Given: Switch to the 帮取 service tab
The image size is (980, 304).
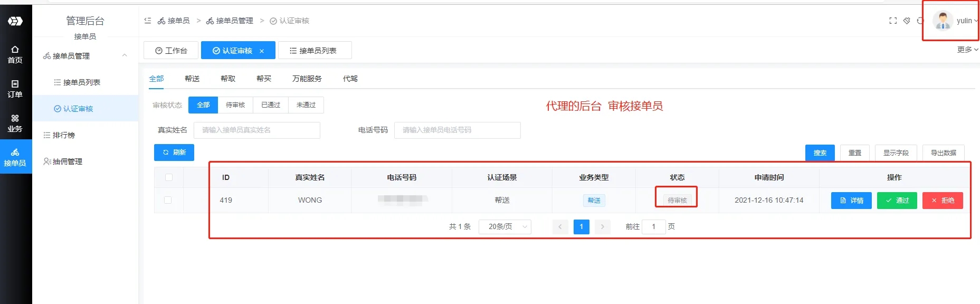Looking at the screenshot, I should click(228, 79).
